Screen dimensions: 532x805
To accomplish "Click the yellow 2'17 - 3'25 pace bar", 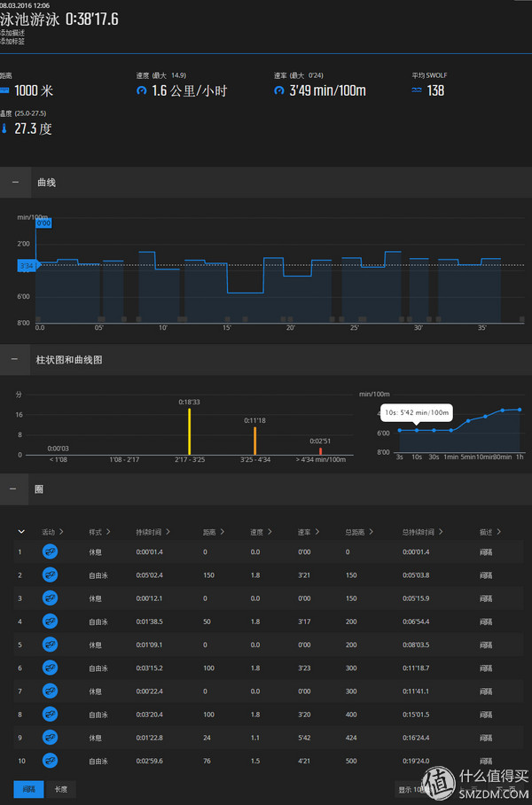I will 189,431.
